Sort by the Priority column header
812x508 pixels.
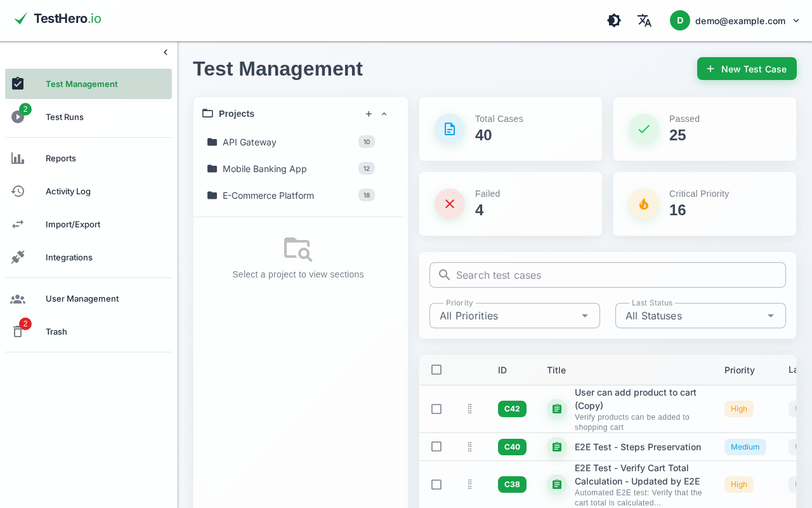pyautogui.click(x=740, y=370)
